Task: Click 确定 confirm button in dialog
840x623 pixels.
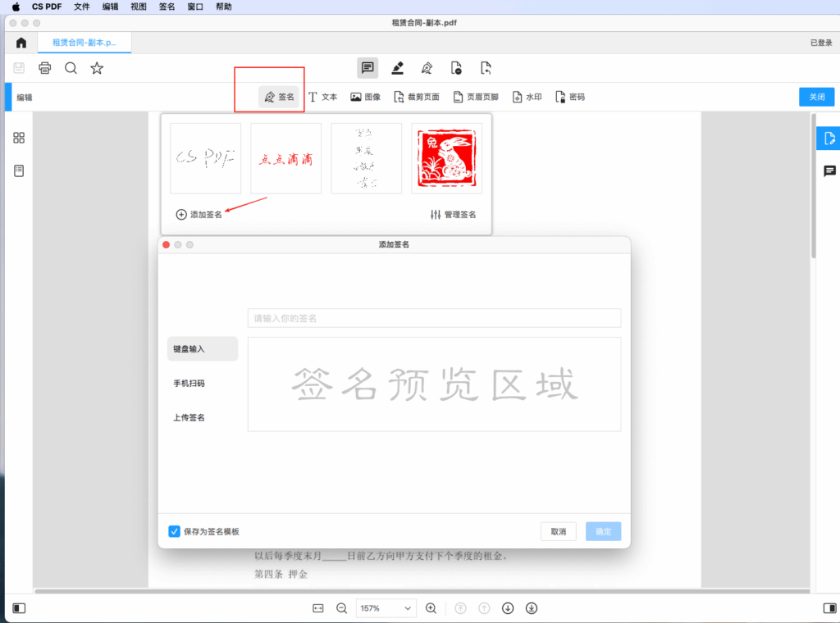Action: tap(603, 531)
